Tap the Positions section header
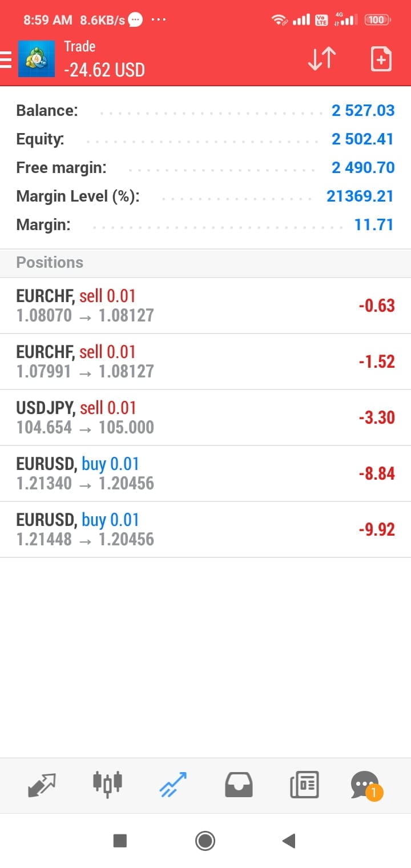 pyautogui.click(x=50, y=263)
